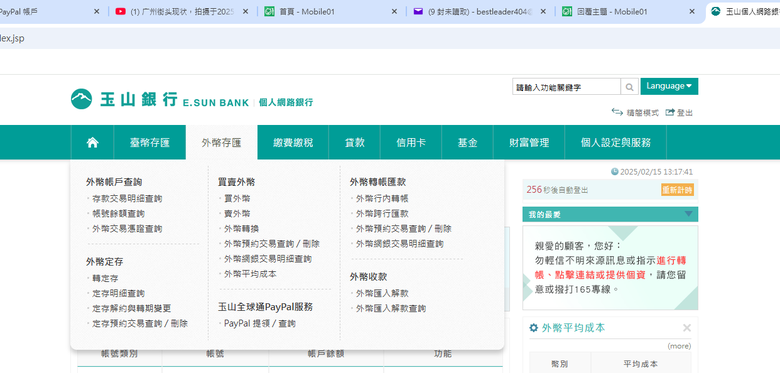Open 貸款 menu

(x=355, y=143)
